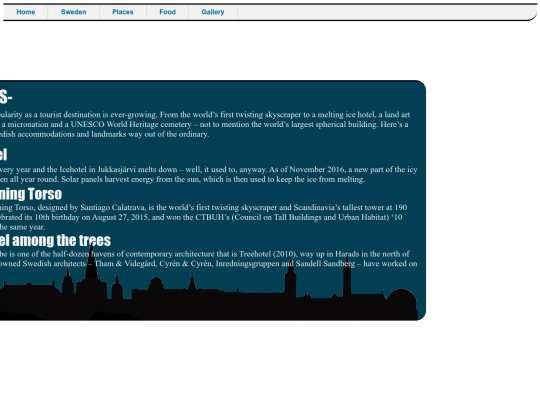The height and width of the screenshot is (405, 540).
Task: Click the text 'Solar panels harvest energy'
Action: click(x=108, y=179)
